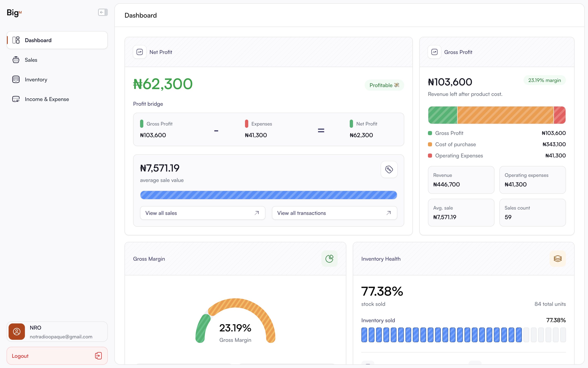The image size is (588, 368).
Task: Open the Inventory section
Action: tap(57, 80)
